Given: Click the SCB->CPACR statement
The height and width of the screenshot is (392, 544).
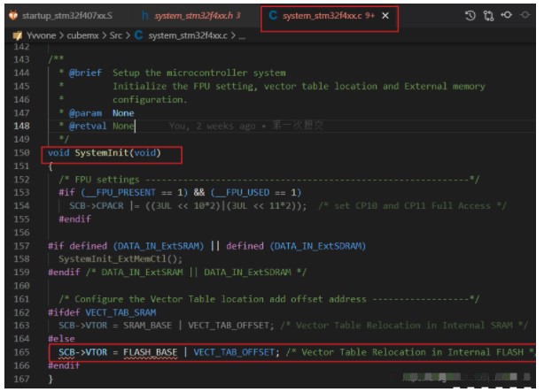Looking at the screenshot, I should click(x=188, y=206).
